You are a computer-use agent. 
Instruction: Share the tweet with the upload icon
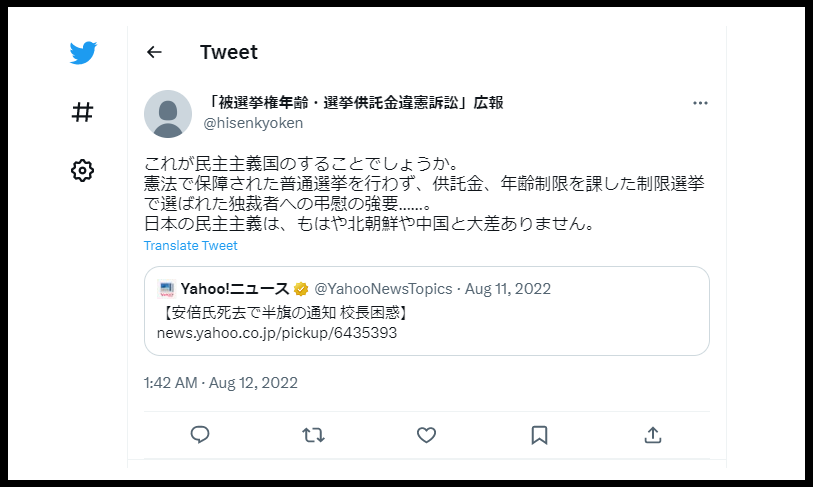[653, 435]
